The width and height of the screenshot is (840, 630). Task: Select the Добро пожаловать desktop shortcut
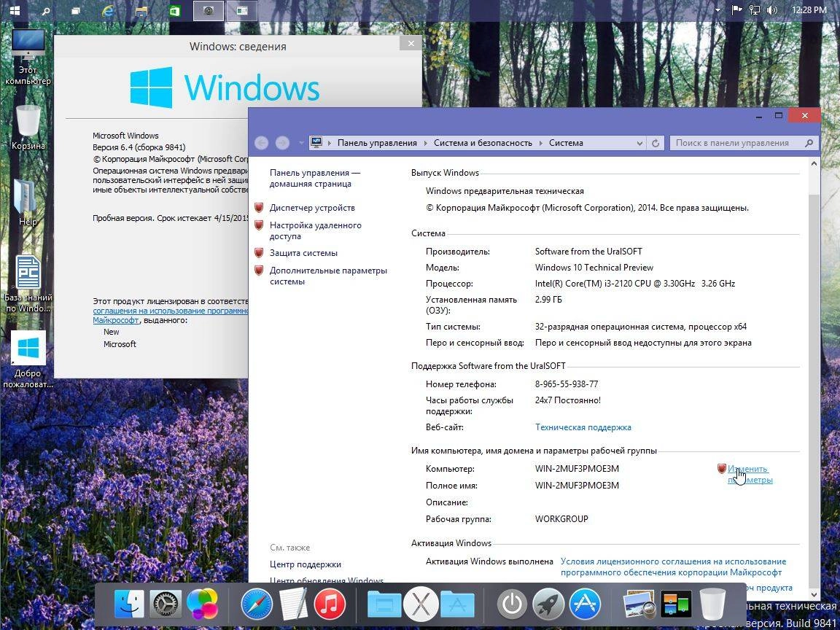tap(28, 359)
